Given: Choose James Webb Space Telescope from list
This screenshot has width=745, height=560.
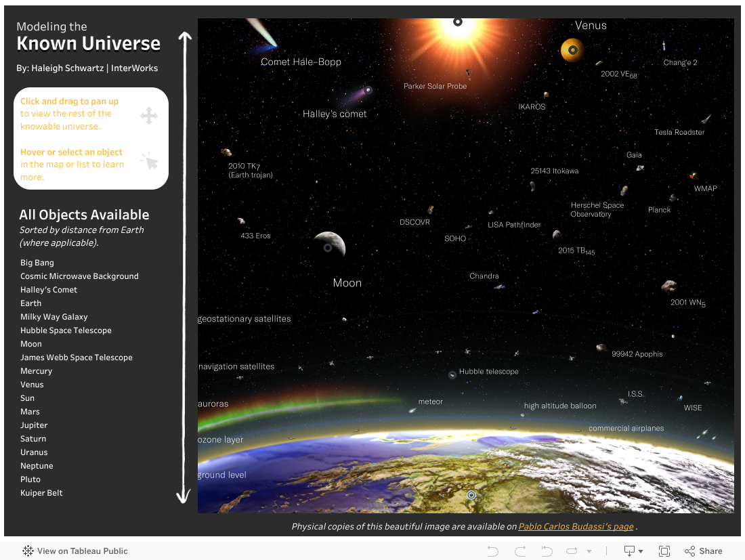Looking at the screenshot, I should (x=77, y=358).
